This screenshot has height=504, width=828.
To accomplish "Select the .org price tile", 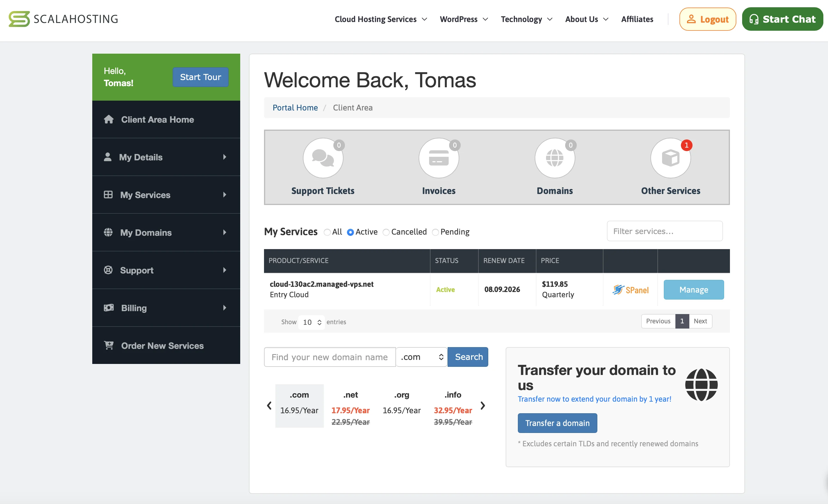I will [402, 406].
